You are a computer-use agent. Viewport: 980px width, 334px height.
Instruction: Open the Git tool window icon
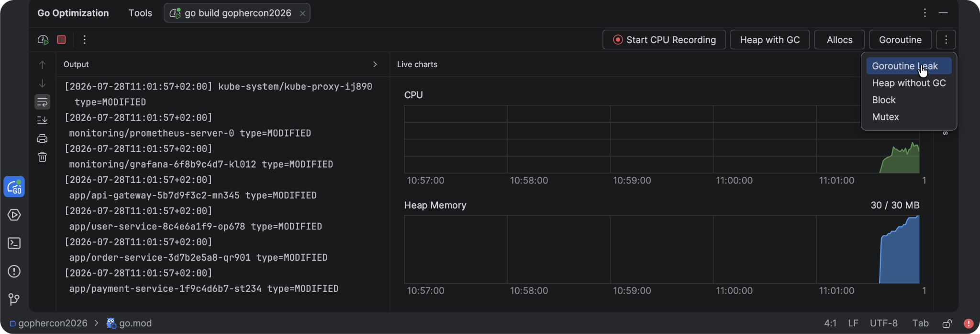point(14,299)
